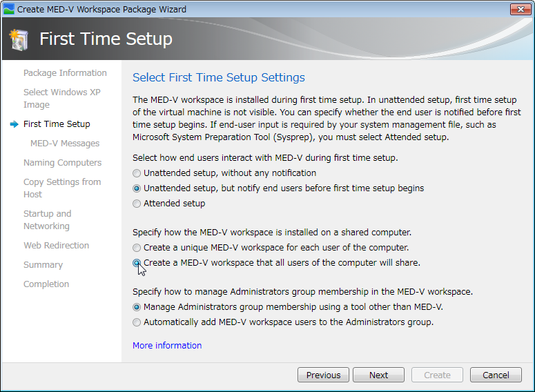Open the MED-V Messages sub-step

(x=65, y=144)
